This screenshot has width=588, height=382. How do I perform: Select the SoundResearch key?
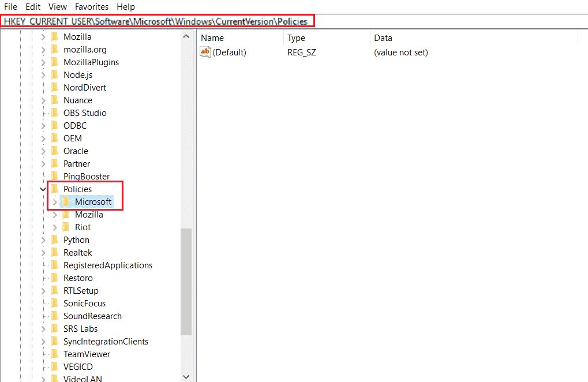tap(92, 316)
